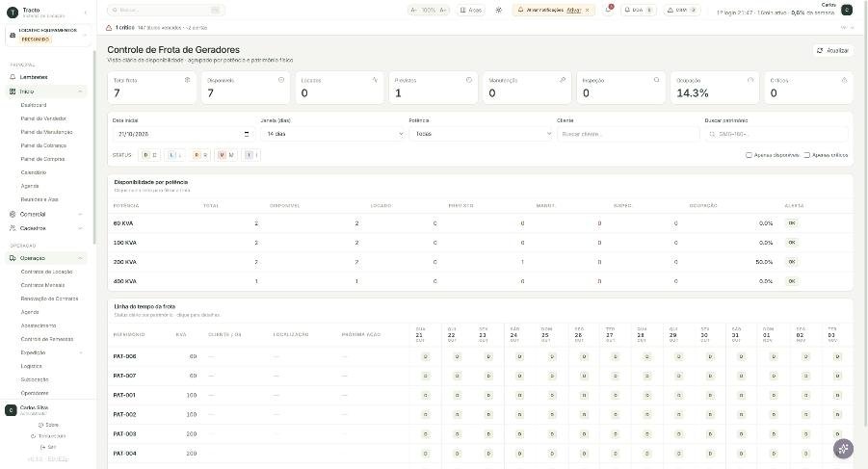Expand the Comercial section chevron
Screen dimensions: 868x469
coord(80,214)
